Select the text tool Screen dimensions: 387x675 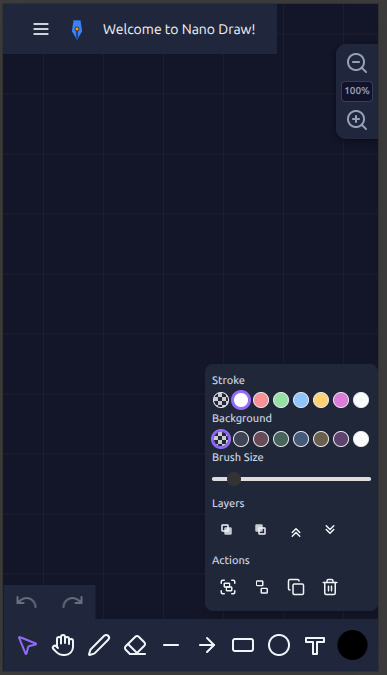tap(315, 646)
